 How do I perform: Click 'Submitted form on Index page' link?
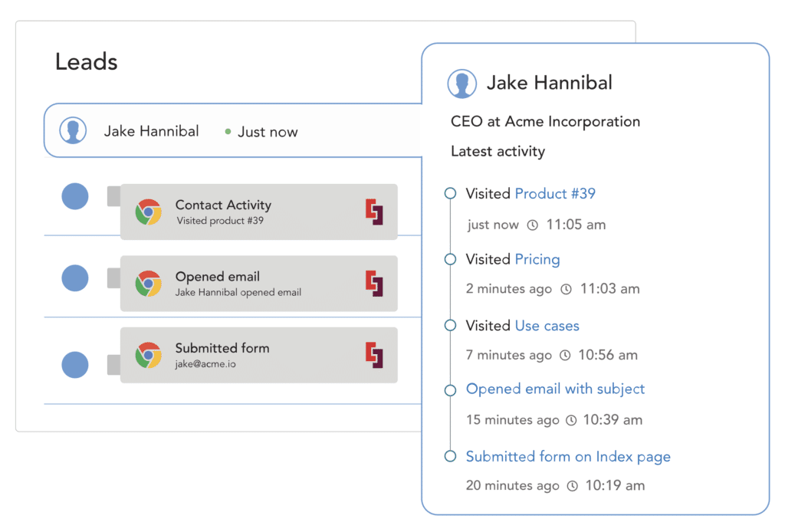click(568, 457)
